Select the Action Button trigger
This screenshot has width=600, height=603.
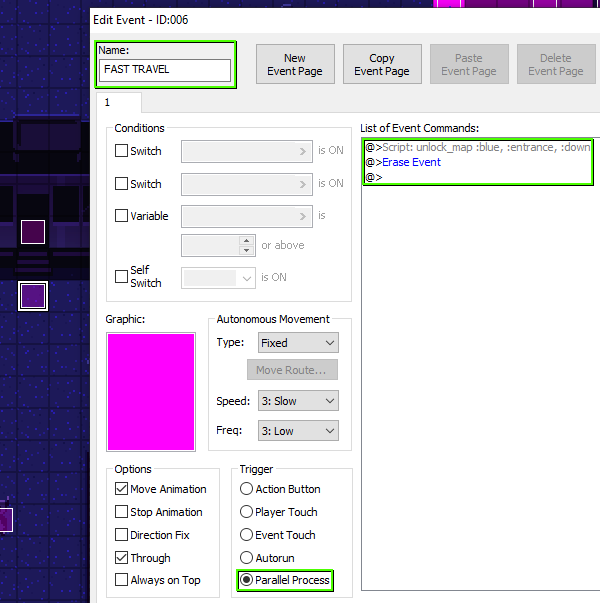point(247,489)
